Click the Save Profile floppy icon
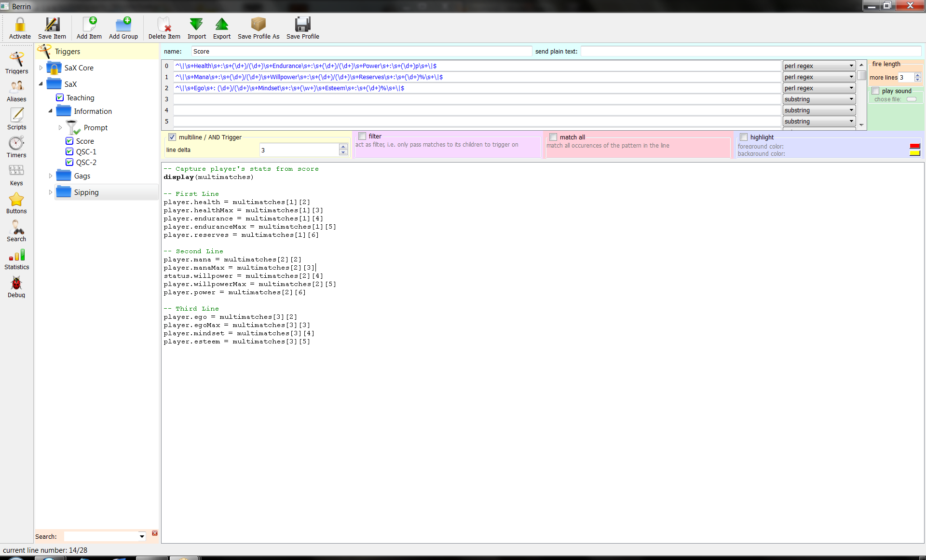 [x=303, y=24]
